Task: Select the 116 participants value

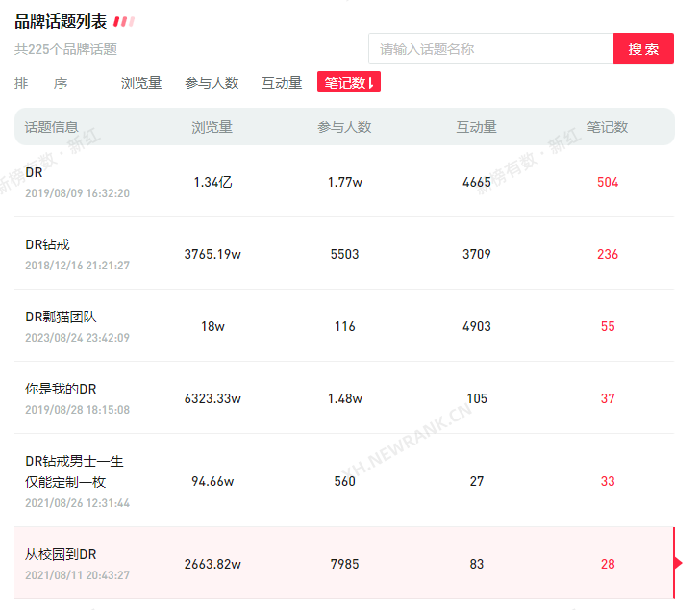Action: coord(345,326)
